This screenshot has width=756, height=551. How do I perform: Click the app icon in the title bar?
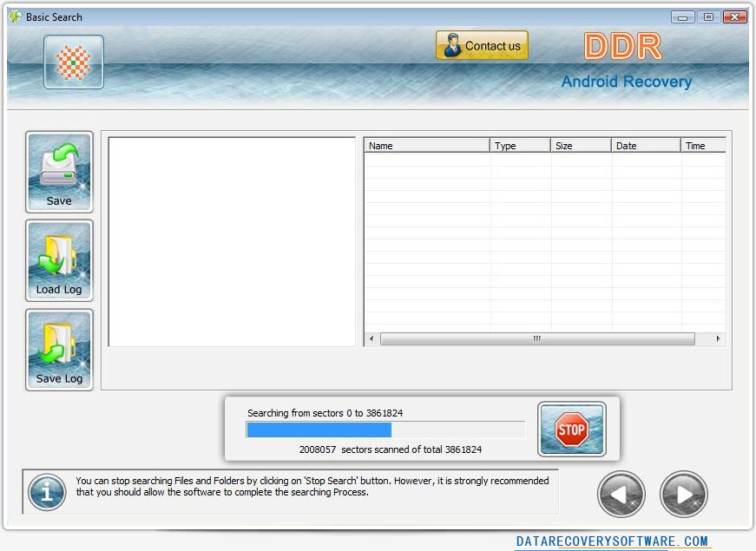click(15, 16)
